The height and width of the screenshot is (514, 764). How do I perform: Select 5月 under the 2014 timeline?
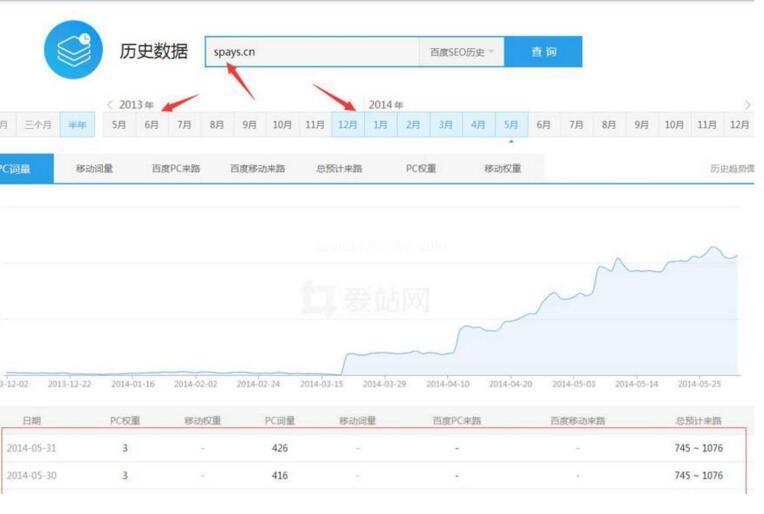[x=511, y=125]
